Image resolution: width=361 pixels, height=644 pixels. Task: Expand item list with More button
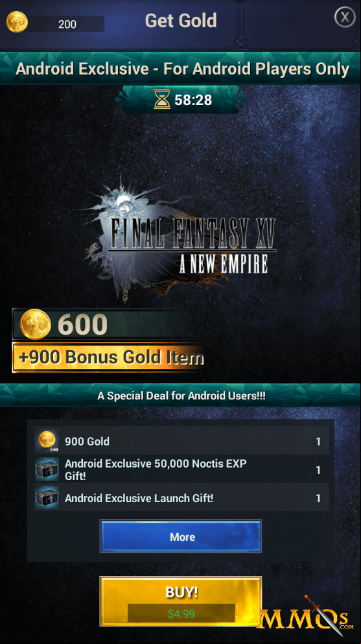[x=180, y=536]
